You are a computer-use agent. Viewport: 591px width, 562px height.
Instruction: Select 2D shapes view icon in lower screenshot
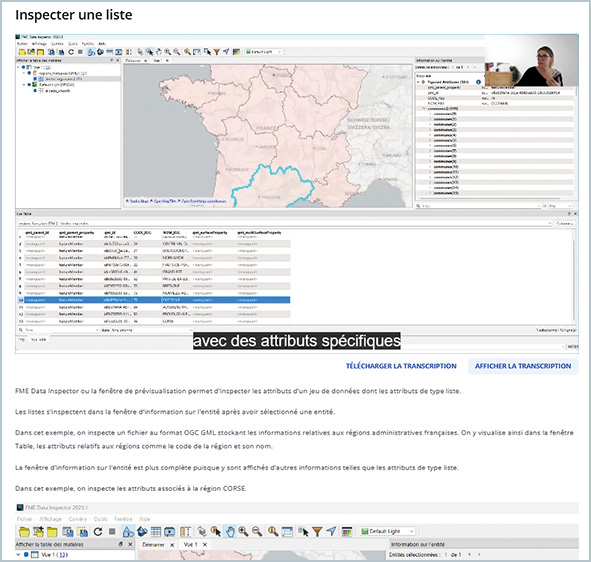tap(128, 532)
